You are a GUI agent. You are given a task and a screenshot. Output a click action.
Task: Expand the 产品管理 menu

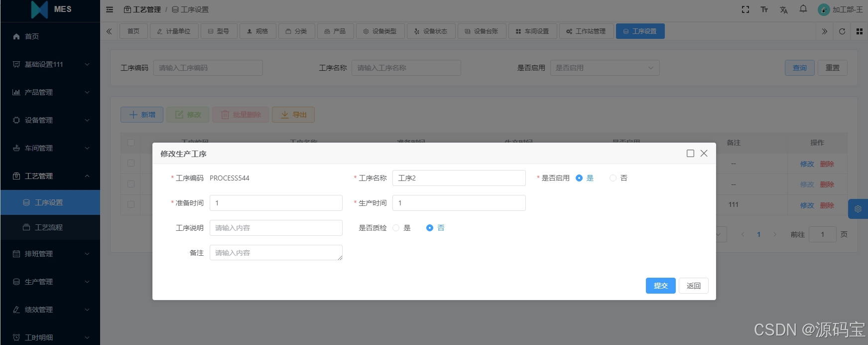coord(87,92)
